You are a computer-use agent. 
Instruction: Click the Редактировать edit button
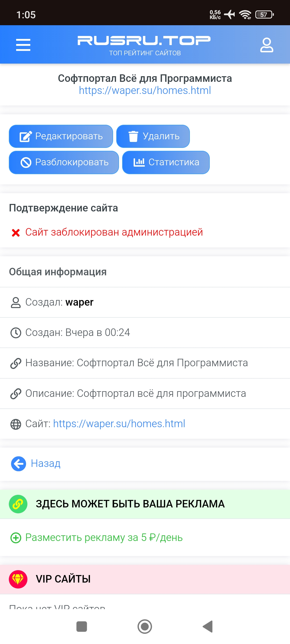coord(61,136)
